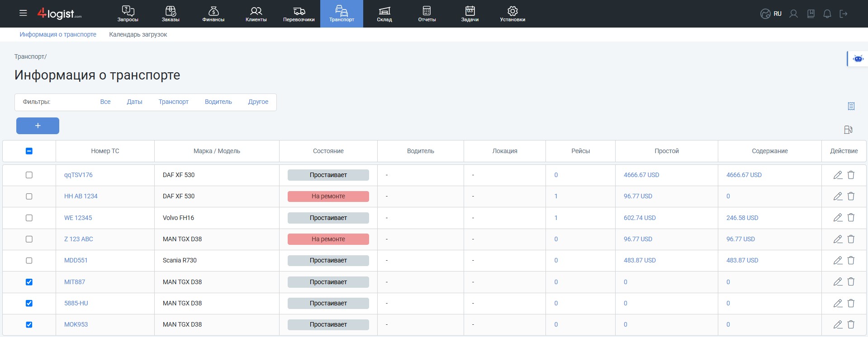Edit vehicle HH AB 1234
868x337 pixels.
tap(838, 196)
